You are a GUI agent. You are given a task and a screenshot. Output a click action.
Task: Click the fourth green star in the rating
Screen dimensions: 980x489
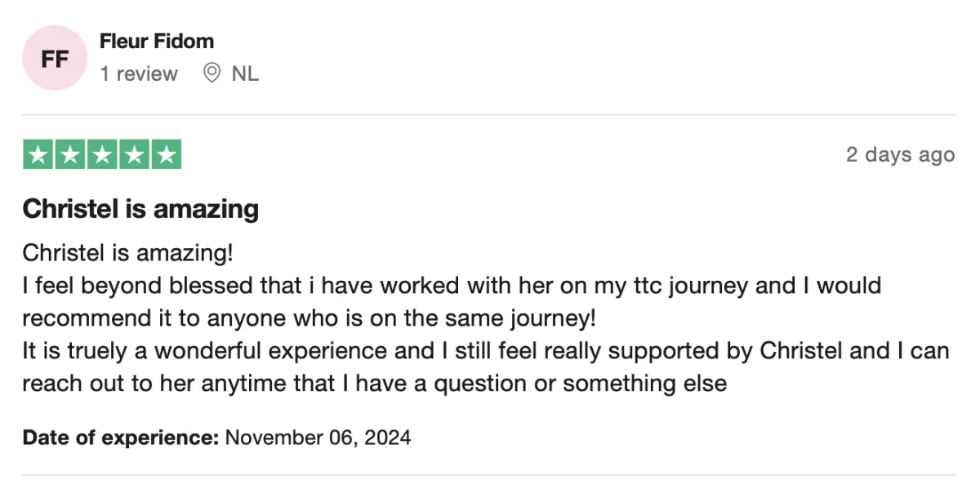click(x=134, y=154)
